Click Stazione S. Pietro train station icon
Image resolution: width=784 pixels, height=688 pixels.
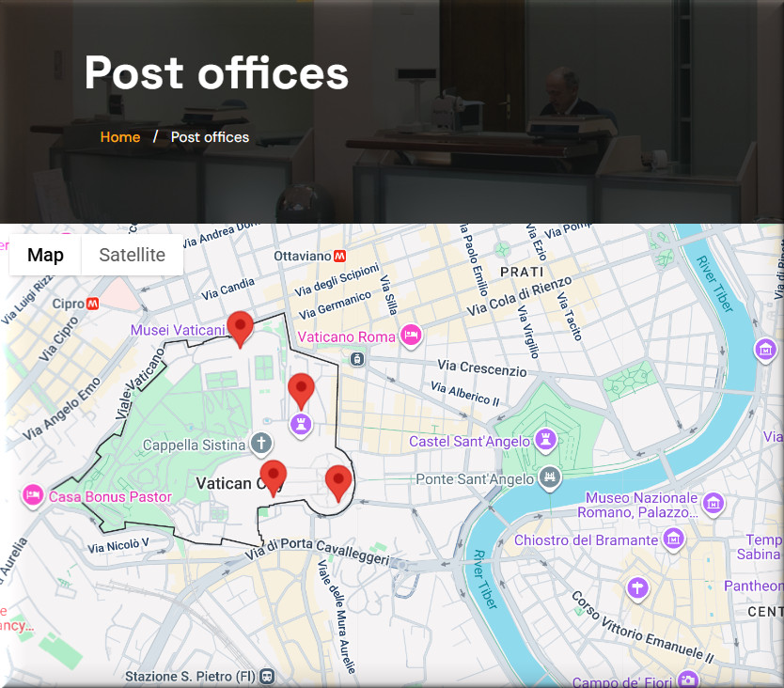pyautogui.click(x=268, y=676)
